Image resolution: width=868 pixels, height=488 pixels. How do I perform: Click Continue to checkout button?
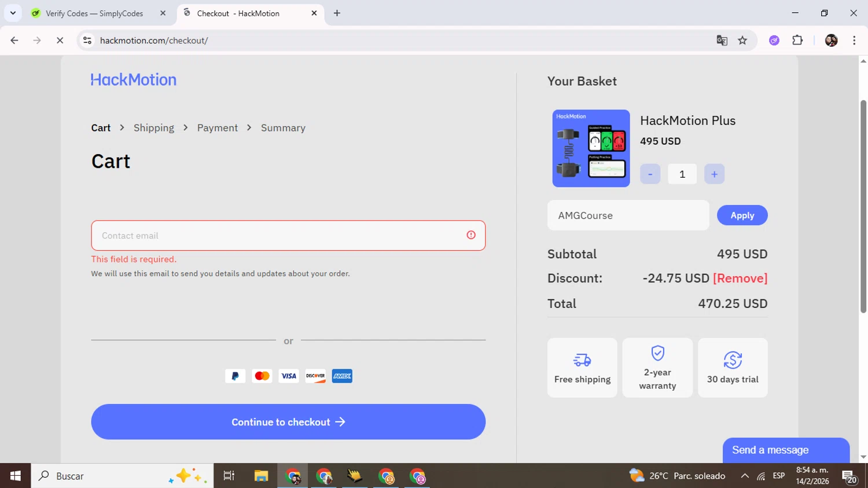click(288, 422)
